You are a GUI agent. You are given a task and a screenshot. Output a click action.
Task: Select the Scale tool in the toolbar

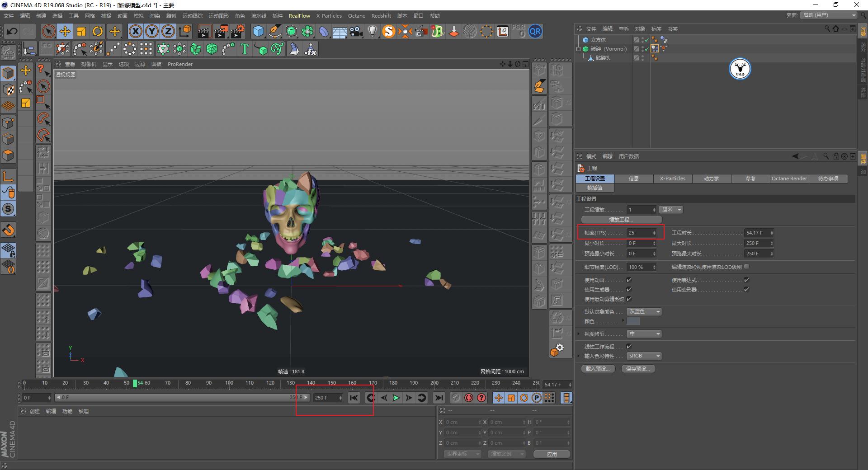[81, 31]
